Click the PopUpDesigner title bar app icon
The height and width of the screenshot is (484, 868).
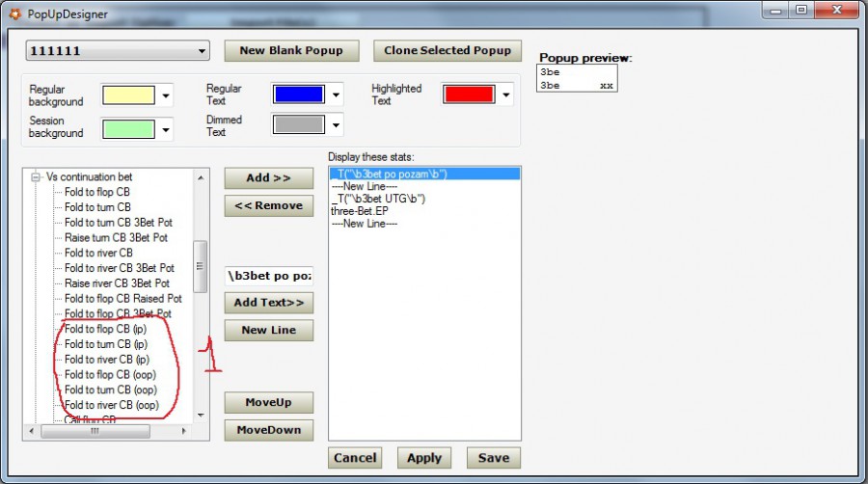(15, 14)
